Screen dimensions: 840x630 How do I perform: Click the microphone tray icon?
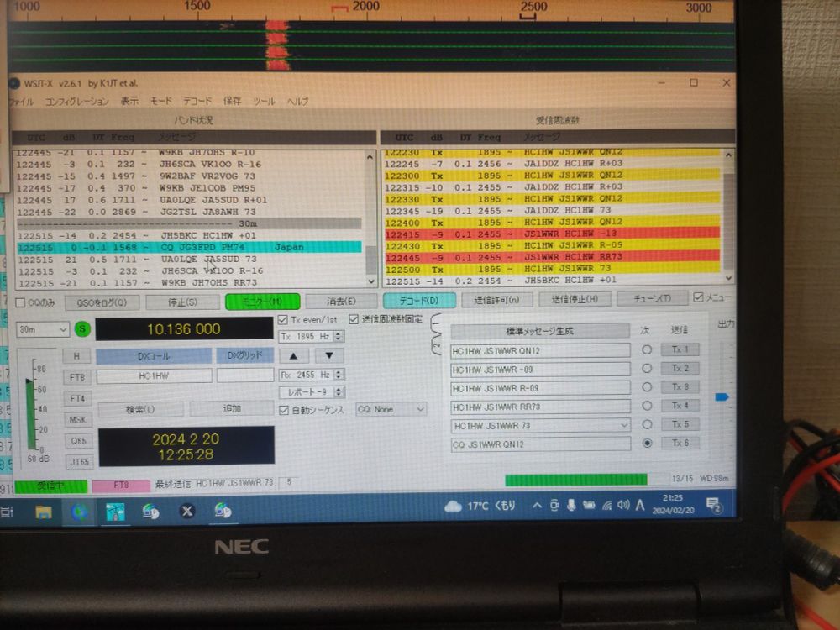[571, 505]
